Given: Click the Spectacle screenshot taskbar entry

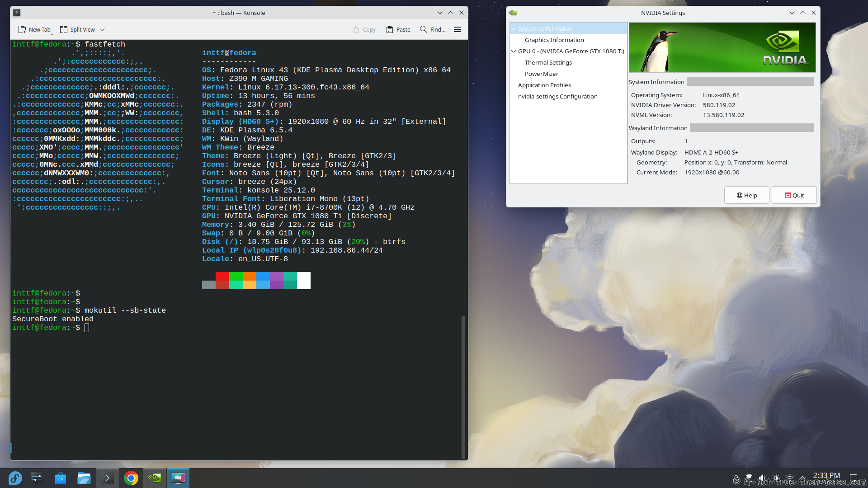Looking at the screenshot, I should pos(178,478).
